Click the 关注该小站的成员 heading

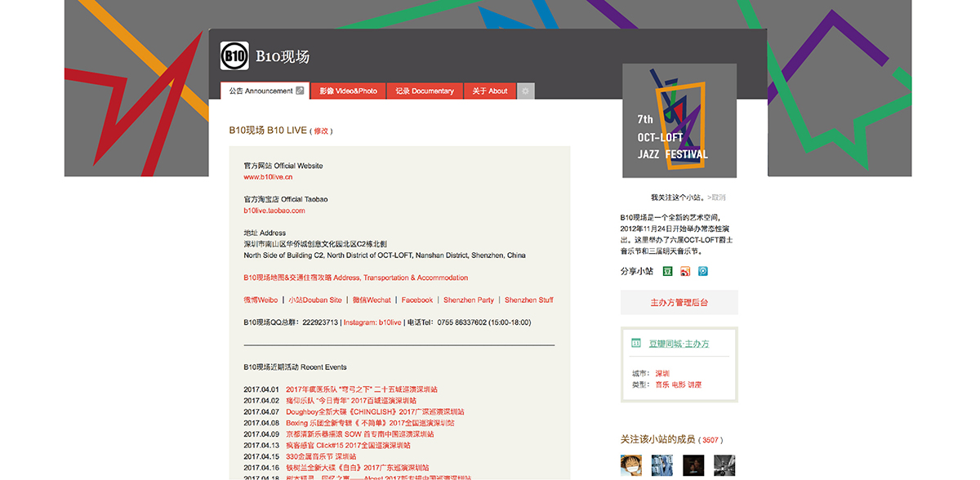pos(659,440)
